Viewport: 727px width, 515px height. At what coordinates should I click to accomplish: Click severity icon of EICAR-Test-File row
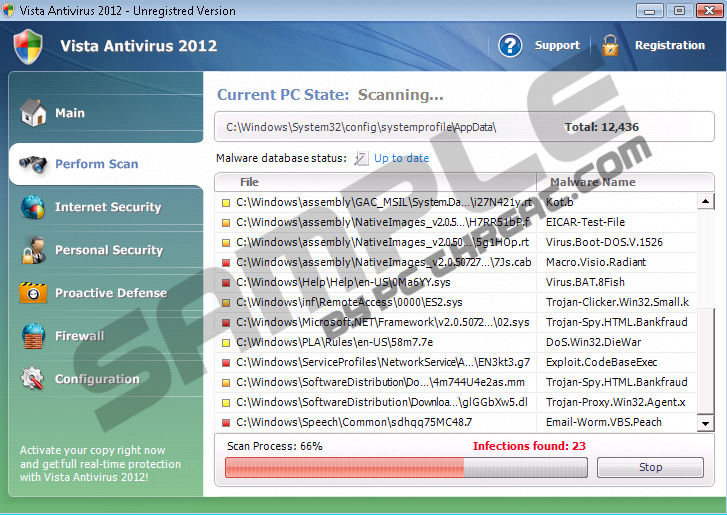(226, 223)
